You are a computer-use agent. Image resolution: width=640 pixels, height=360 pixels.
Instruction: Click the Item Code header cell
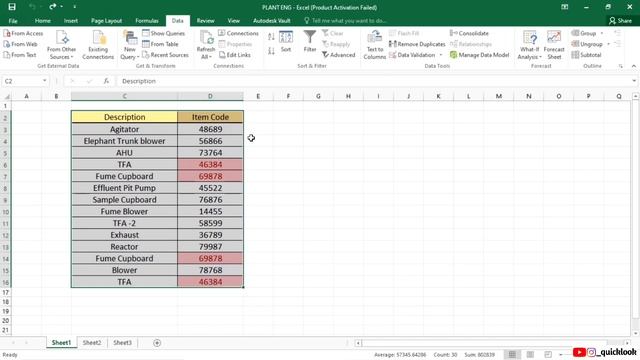210,117
